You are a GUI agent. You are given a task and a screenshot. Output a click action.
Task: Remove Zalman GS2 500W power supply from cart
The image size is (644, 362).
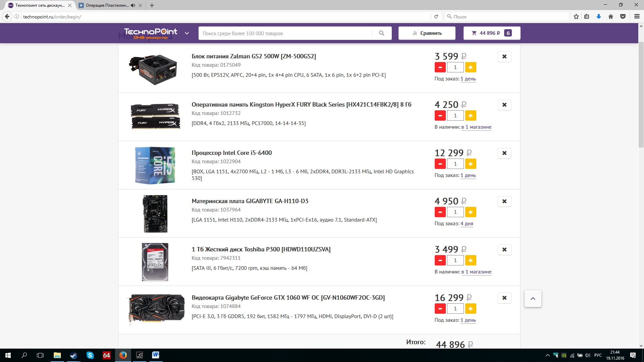coord(504,57)
